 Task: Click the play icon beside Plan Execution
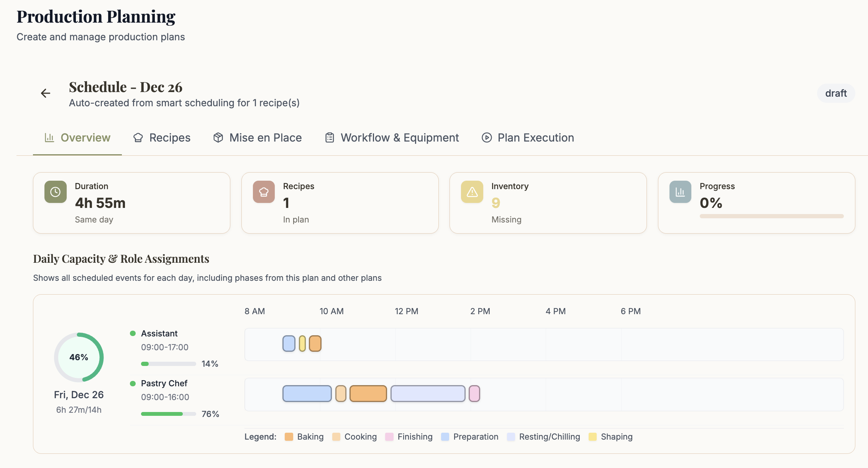(x=486, y=137)
